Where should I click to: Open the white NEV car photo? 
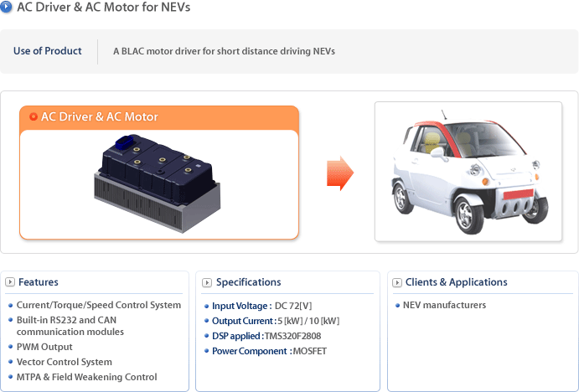click(468, 172)
